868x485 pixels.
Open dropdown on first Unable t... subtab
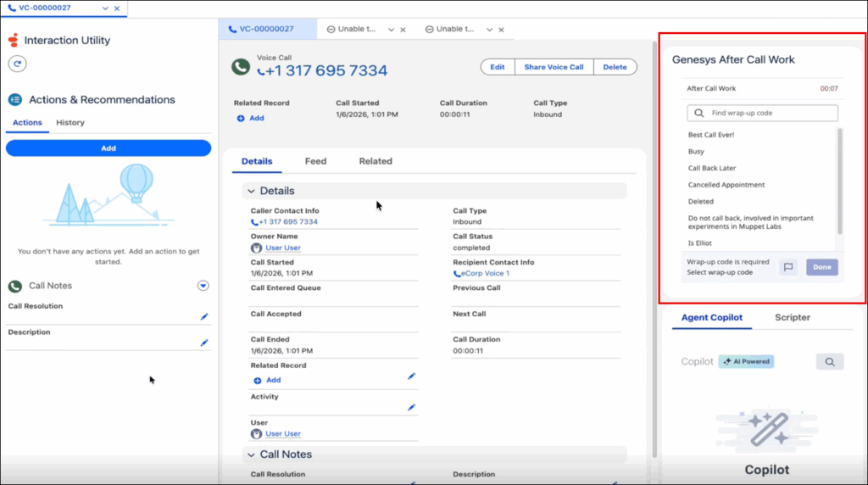392,30
